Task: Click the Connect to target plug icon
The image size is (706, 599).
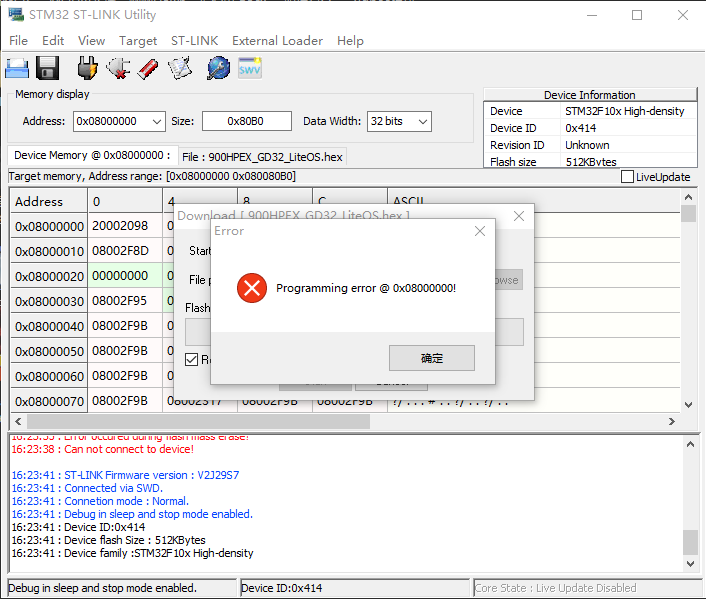Action: pyautogui.click(x=87, y=68)
